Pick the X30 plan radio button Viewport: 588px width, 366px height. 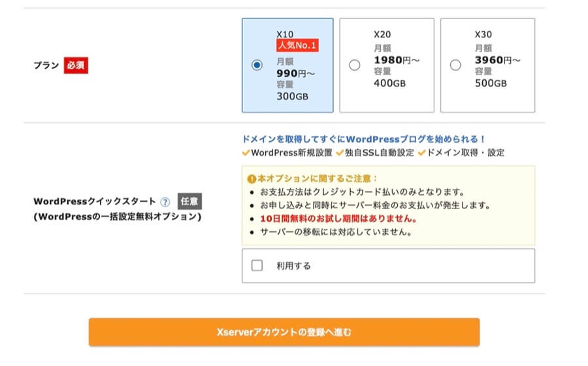click(x=455, y=65)
